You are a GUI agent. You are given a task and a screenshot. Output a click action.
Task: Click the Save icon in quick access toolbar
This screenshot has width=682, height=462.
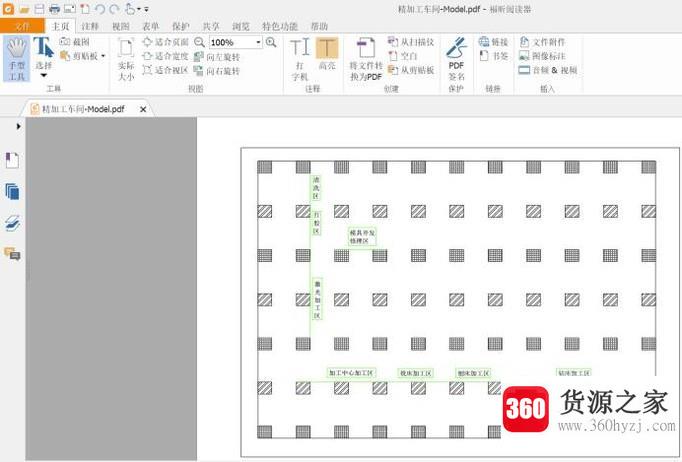pyautogui.click(x=39, y=9)
